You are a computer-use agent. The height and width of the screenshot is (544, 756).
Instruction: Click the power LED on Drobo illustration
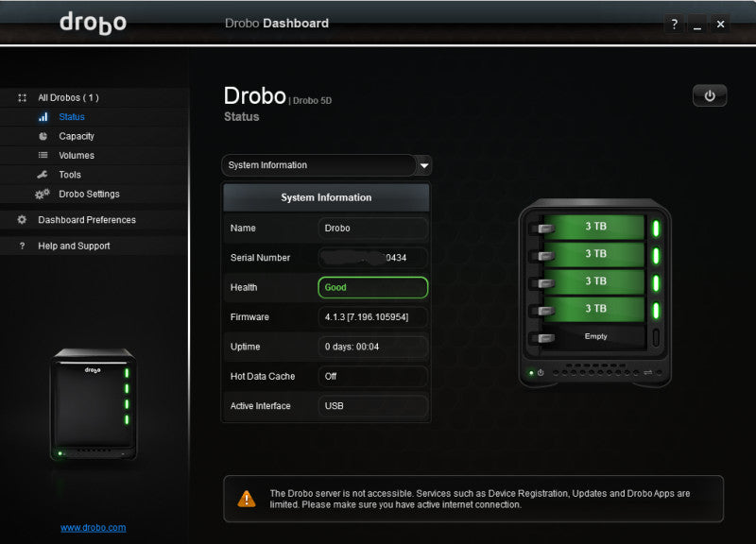(x=531, y=372)
